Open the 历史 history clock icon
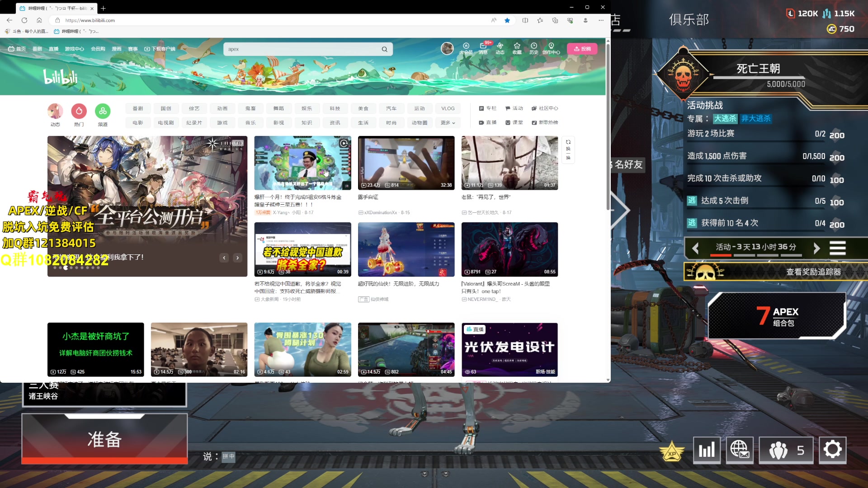This screenshot has height=488, width=868. click(x=534, y=48)
